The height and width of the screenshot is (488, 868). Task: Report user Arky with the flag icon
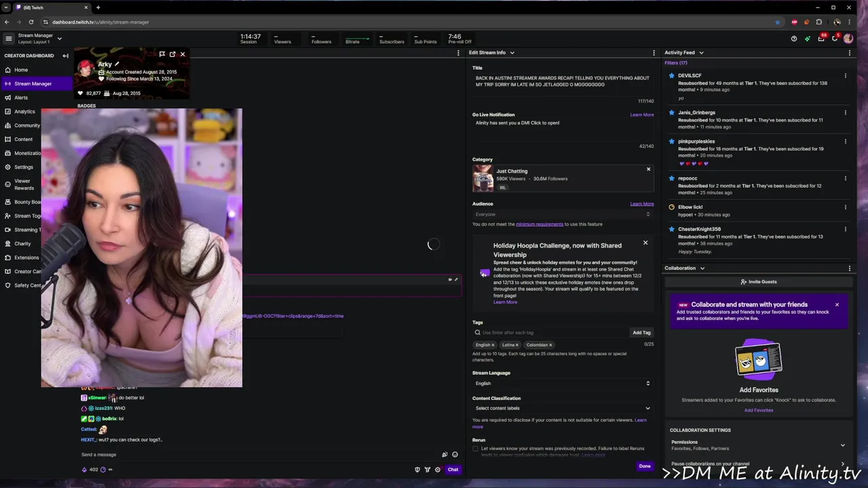[x=162, y=54]
